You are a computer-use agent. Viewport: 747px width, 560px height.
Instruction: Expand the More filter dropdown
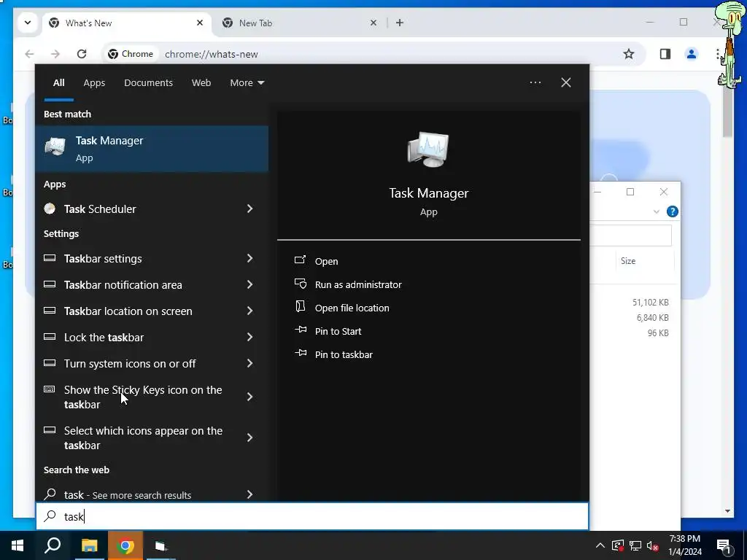tap(247, 82)
